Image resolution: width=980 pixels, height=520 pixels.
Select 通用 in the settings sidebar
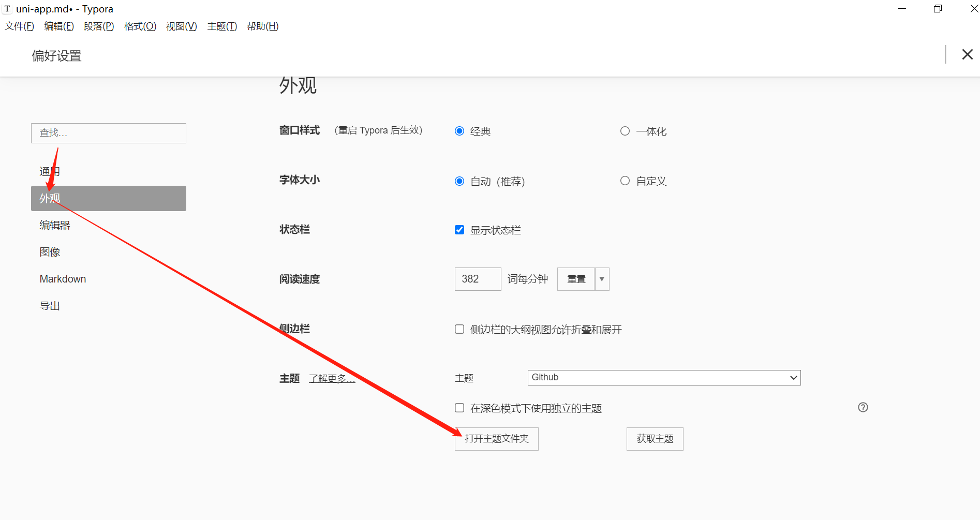[50, 171]
